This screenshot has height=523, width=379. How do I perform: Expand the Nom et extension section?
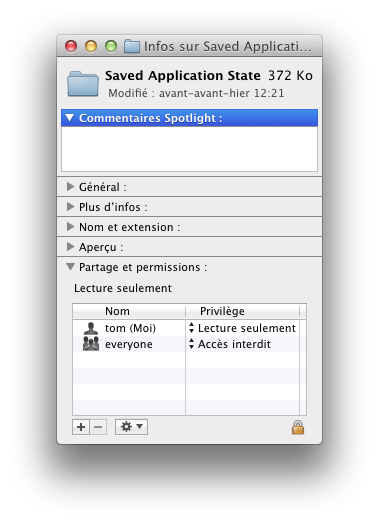70,227
